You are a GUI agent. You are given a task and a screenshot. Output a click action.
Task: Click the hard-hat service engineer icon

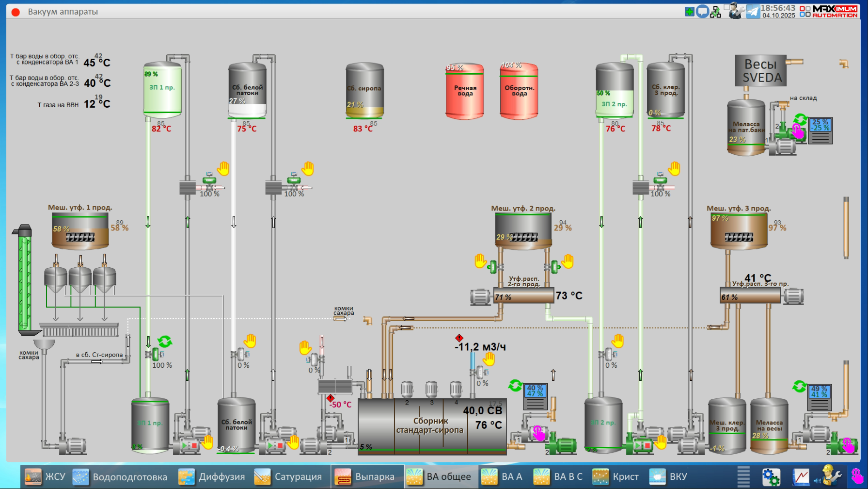click(x=829, y=476)
